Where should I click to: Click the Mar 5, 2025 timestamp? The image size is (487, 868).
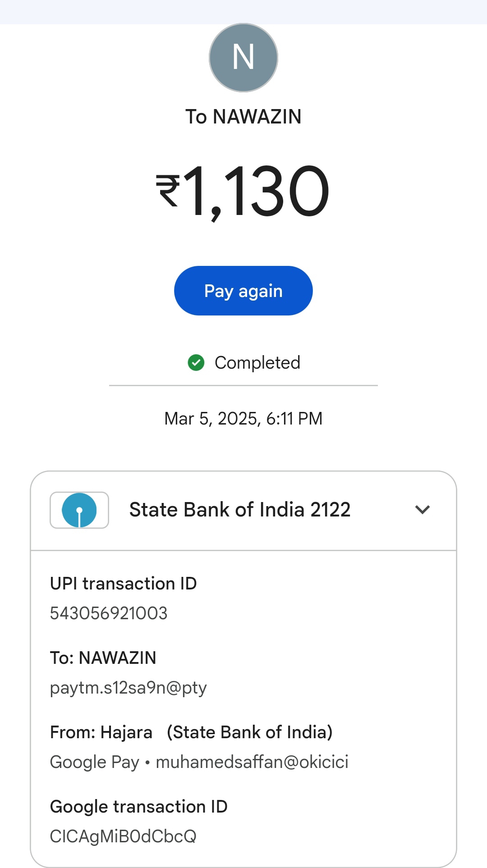coord(243,419)
